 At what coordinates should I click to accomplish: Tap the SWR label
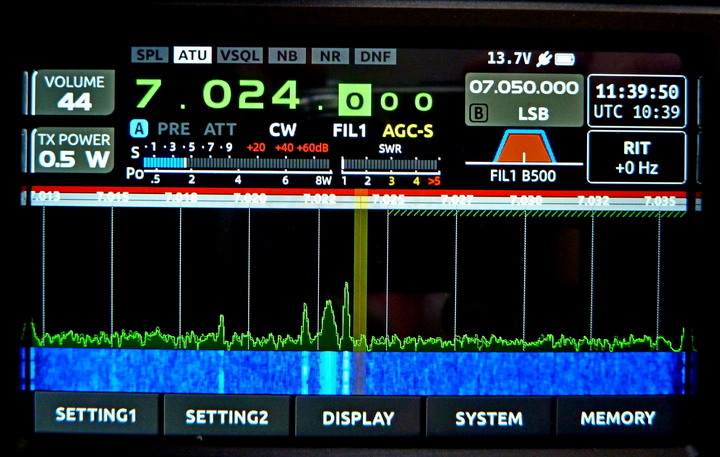(390, 148)
